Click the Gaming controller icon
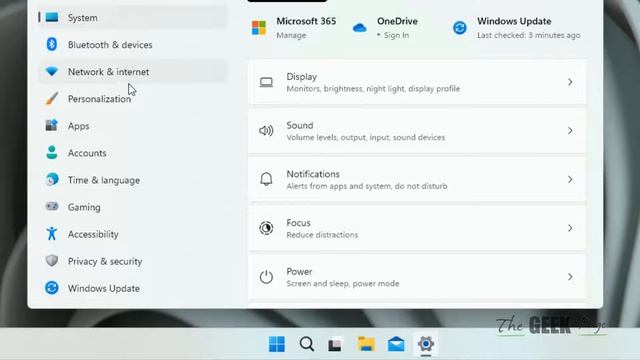The width and height of the screenshot is (640, 360). [52, 206]
